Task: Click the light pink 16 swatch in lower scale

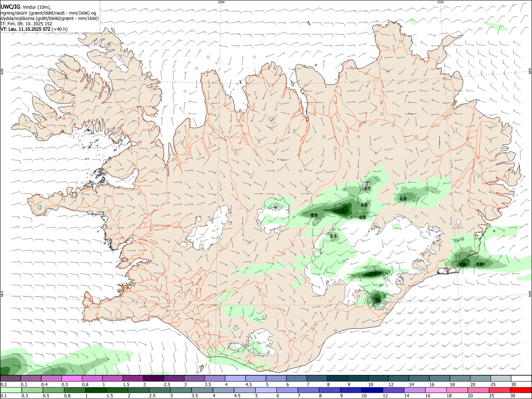Action: click(436, 390)
